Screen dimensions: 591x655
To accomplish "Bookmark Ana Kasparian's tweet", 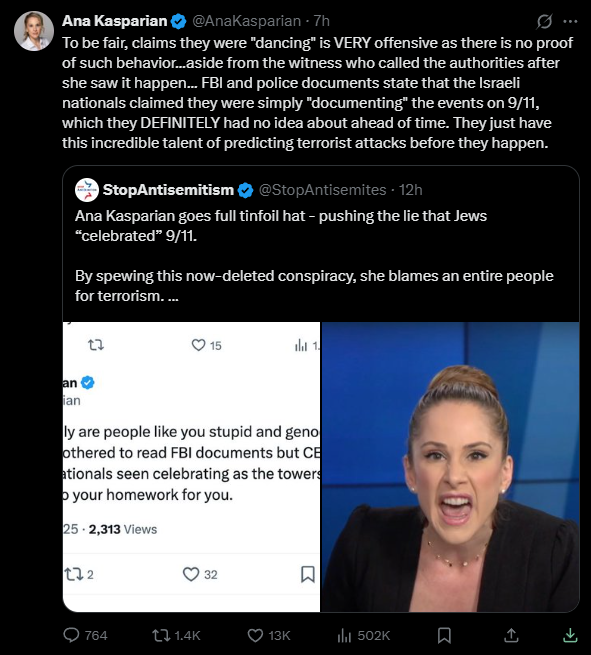I will pyautogui.click(x=444, y=635).
